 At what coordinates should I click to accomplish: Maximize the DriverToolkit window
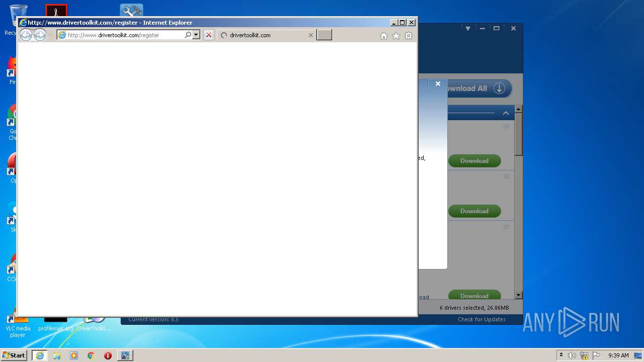click(497, 29)
